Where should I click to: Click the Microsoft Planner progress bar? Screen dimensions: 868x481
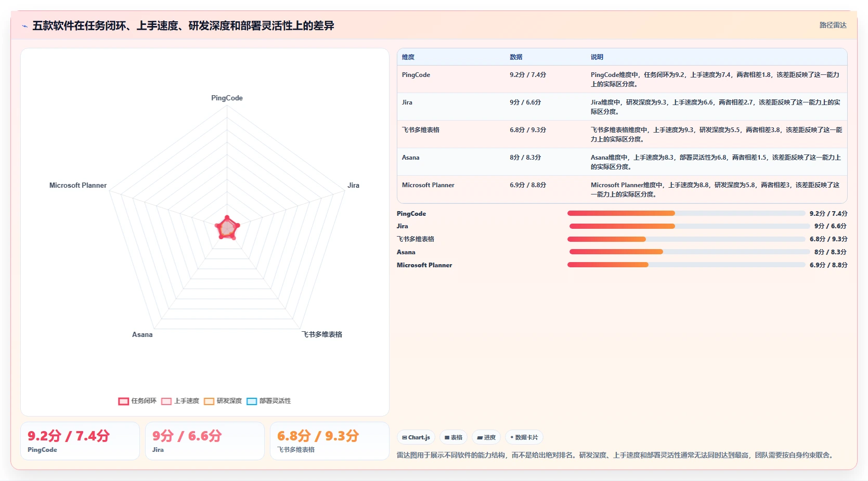pos(686,265)
